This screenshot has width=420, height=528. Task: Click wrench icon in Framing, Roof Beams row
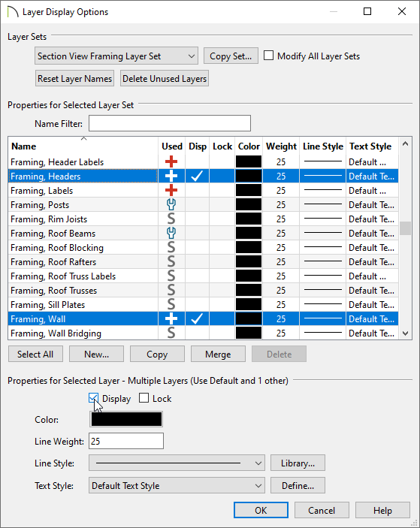tap(171, 234)
